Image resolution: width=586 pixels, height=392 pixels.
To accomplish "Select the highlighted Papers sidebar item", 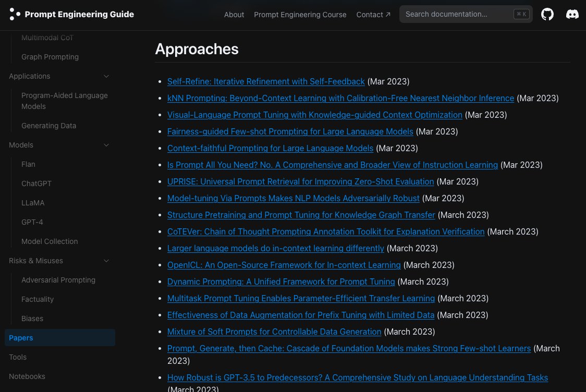I will click(60, 338).
